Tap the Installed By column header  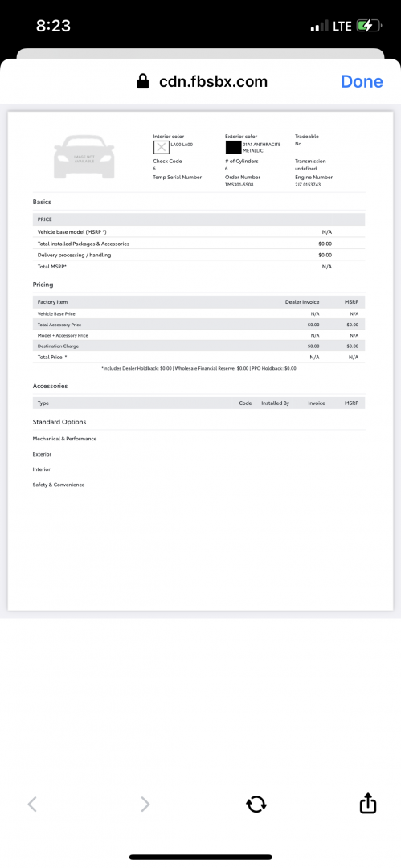pos(276,403)
